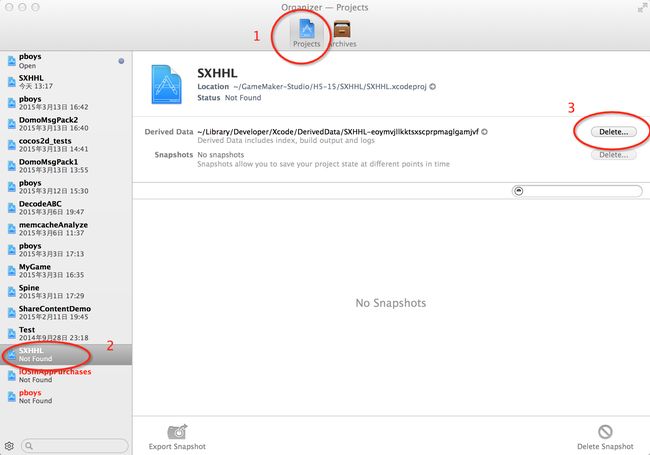Click Test project file icon
Viewport: 650px width, 455px height.
(x=12, y=334)
